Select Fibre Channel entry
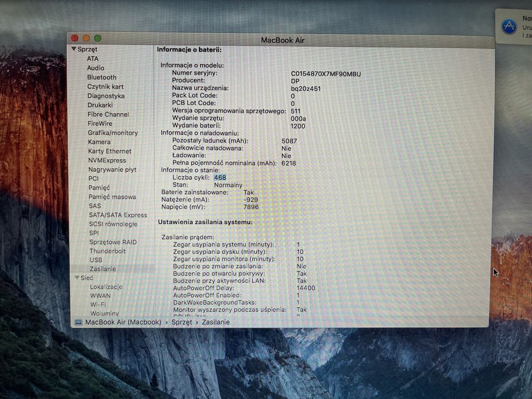 (x=108, y=114)
